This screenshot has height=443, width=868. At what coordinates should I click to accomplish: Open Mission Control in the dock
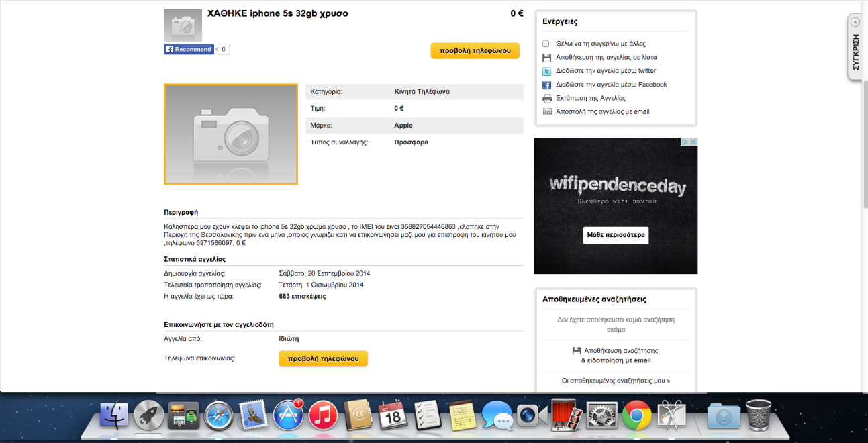[x=184, y=415]
